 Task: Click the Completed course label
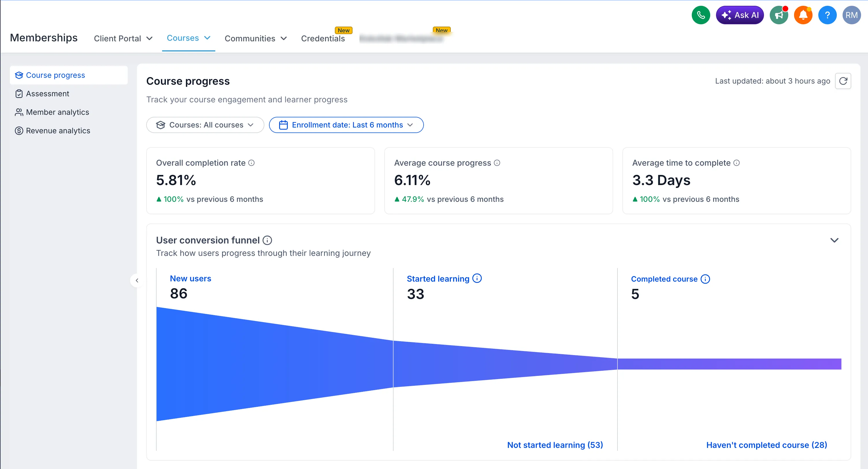[664, 279]
